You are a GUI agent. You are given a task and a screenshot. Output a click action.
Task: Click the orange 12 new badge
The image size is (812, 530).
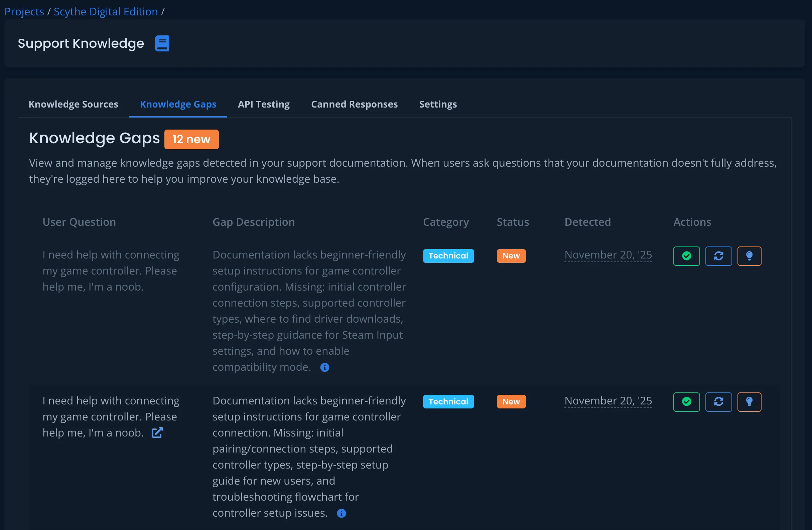point(191,139)
